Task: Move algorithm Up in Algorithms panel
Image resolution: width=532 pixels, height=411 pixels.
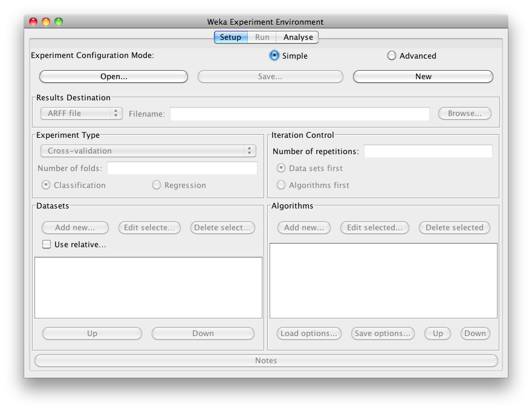Action: [438, 334]
